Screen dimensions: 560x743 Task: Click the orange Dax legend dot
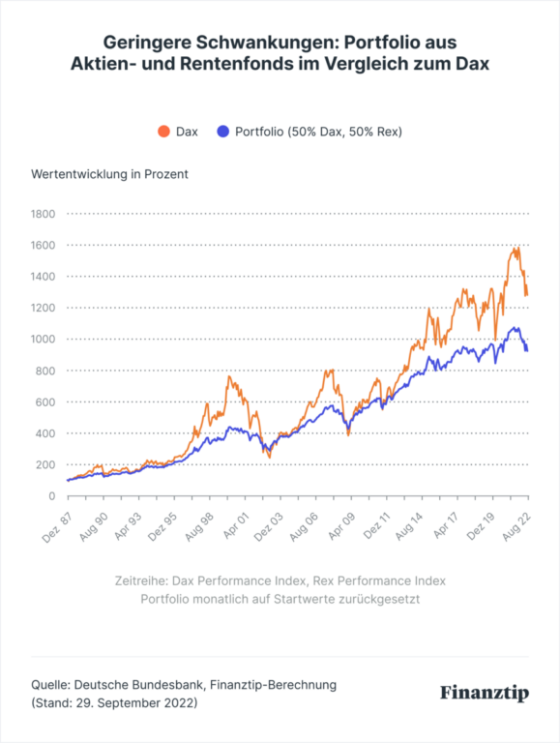[163, 132]
